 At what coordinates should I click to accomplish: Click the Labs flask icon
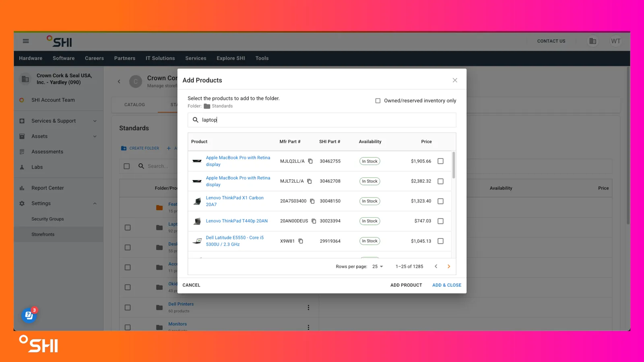[22, 167]
